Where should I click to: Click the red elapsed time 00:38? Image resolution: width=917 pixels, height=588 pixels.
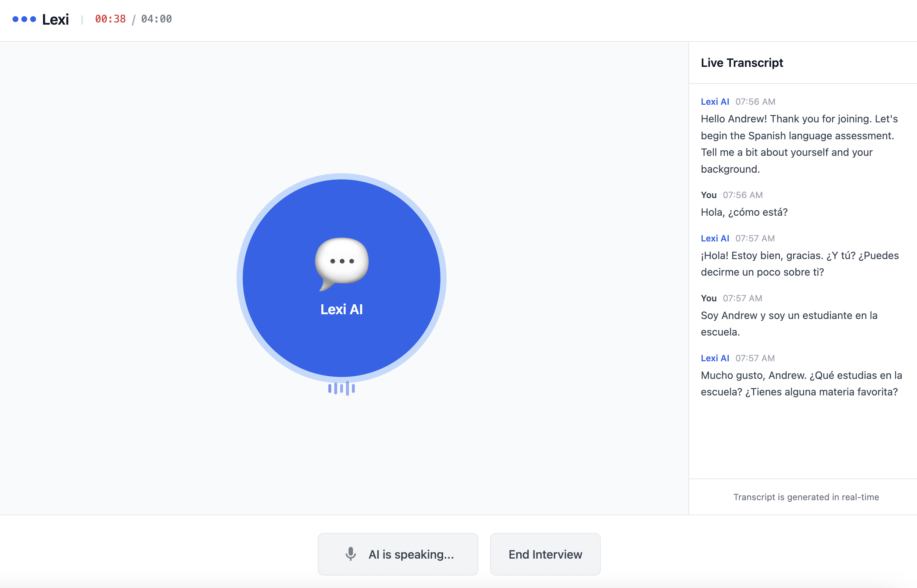coord(110,19)
